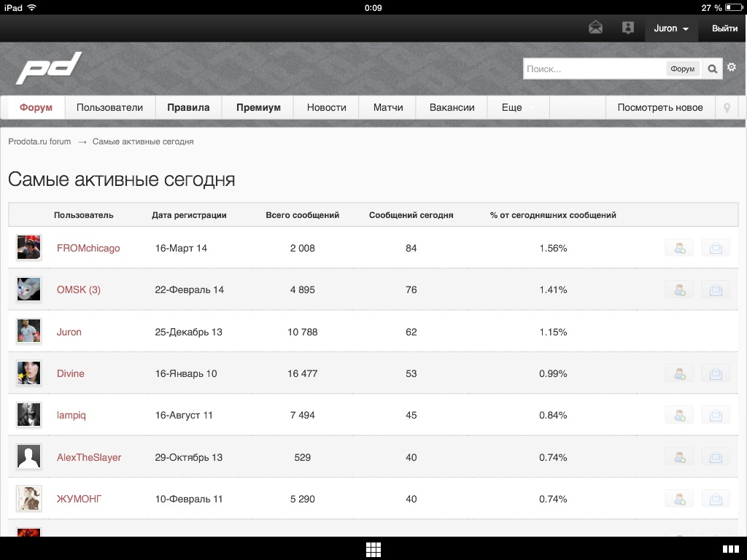Add FROMchicago as friend icon
747x560 pixels.
coord(679,248)
